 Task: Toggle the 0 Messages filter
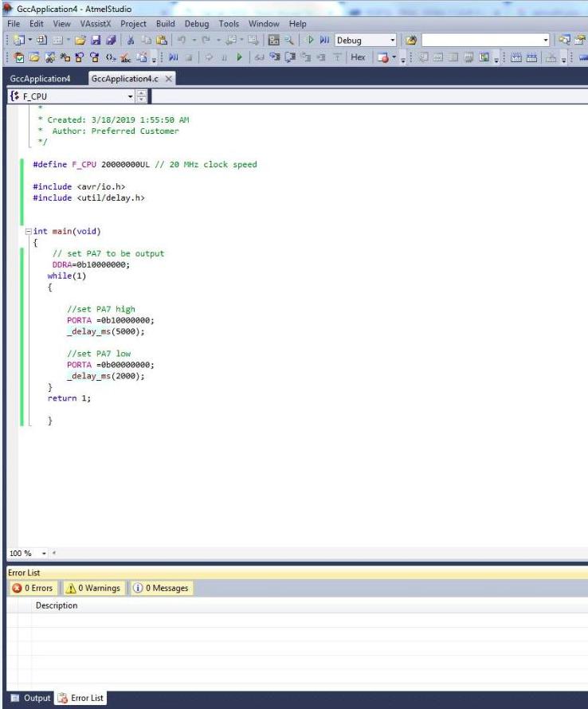pos(160,589)
